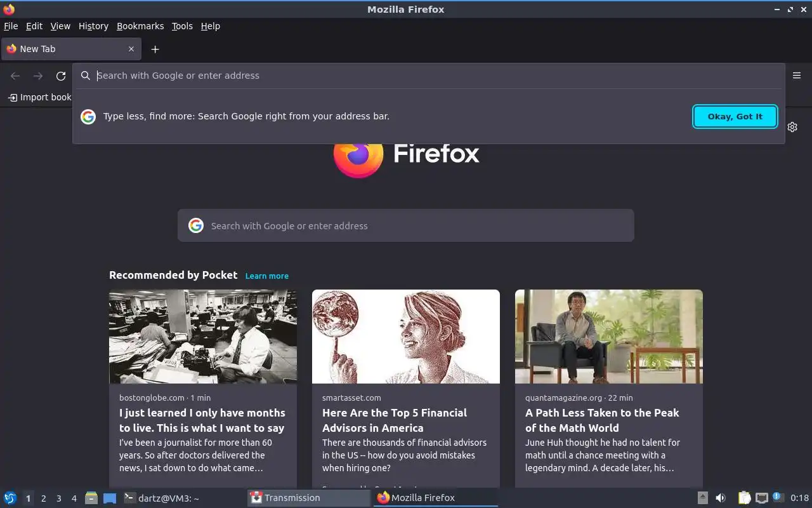Open the file manager taskbar launcher icon

coord(91,498)
